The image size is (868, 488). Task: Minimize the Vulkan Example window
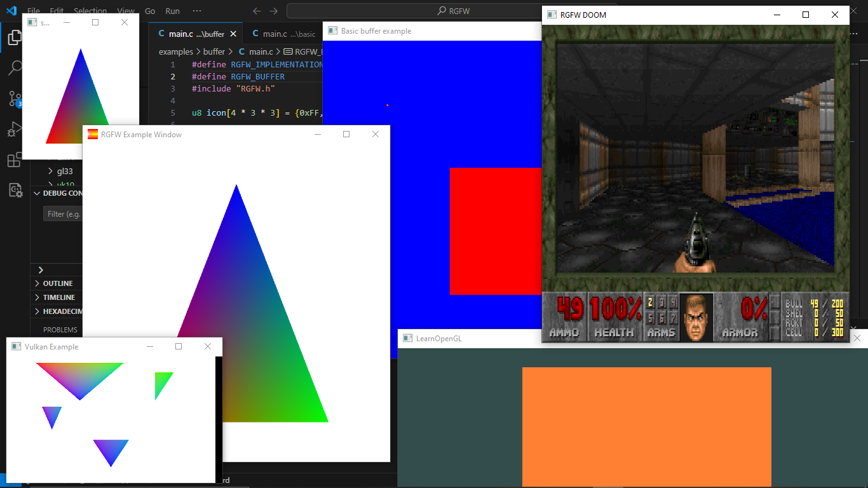tap(150, 346)
